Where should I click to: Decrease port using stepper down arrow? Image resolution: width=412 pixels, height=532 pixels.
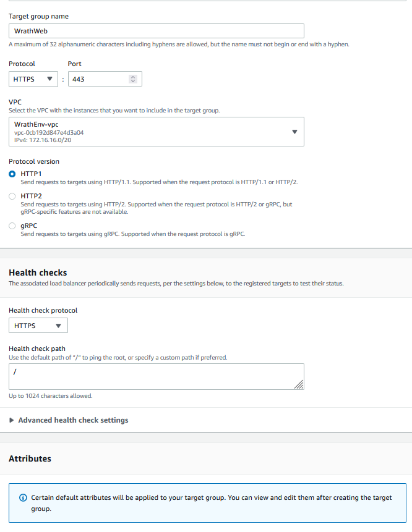click(x=132, y=81)
